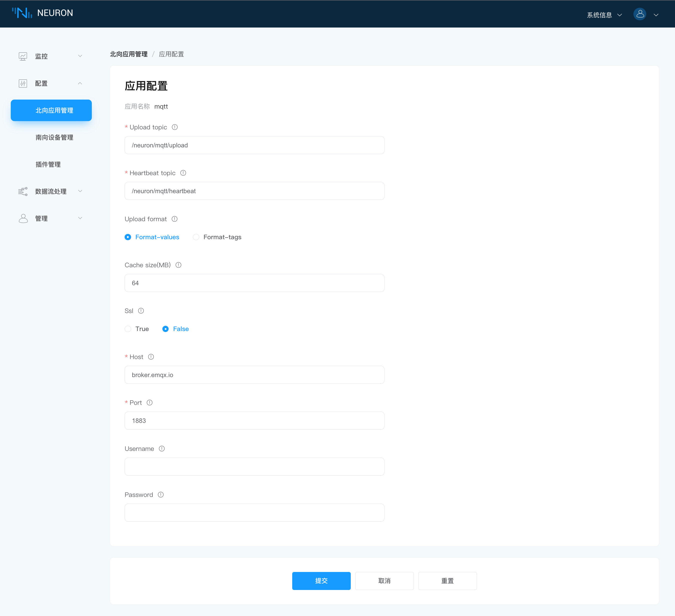Select Format-tags upload format option
The image size is (675, 616).
pyautogui.click(x=196, y=237)
